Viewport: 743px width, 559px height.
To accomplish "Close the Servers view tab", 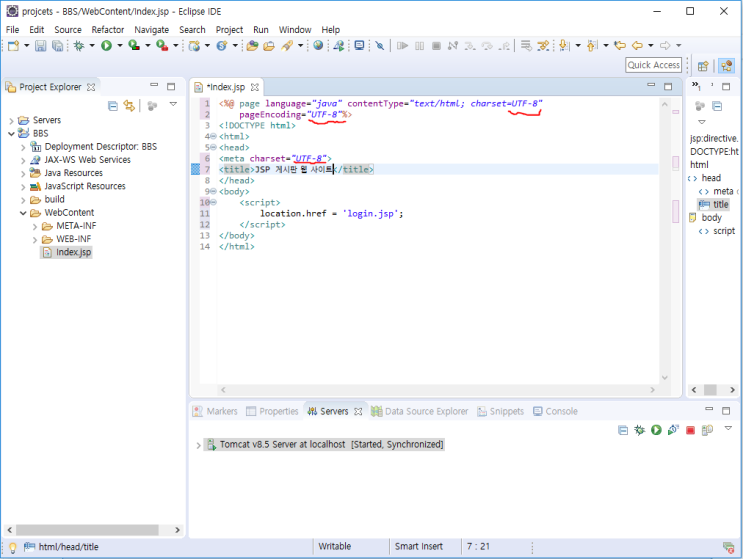I will [x=358, y=411].
